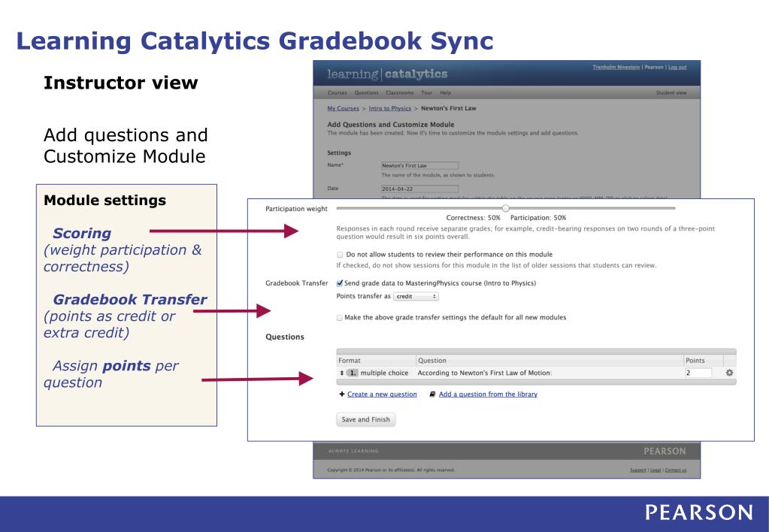Click the Points column header
This screenshot has height=532, width=769.
695,361
